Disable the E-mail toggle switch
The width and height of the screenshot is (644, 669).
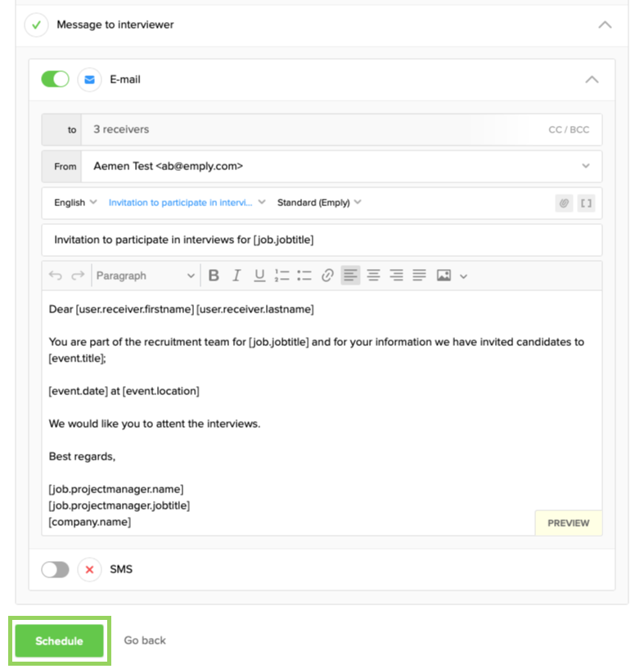click(x=55, y=79)
